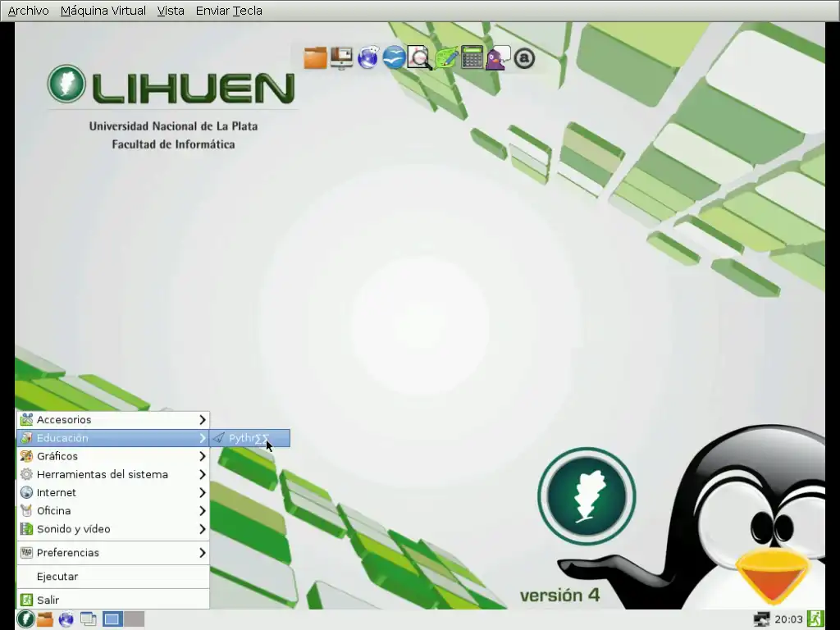This screenshot has width=840, height=630.
Task: Open the Sonido y vídeo category
Action: pyautogui.click(x=113, y=529)
